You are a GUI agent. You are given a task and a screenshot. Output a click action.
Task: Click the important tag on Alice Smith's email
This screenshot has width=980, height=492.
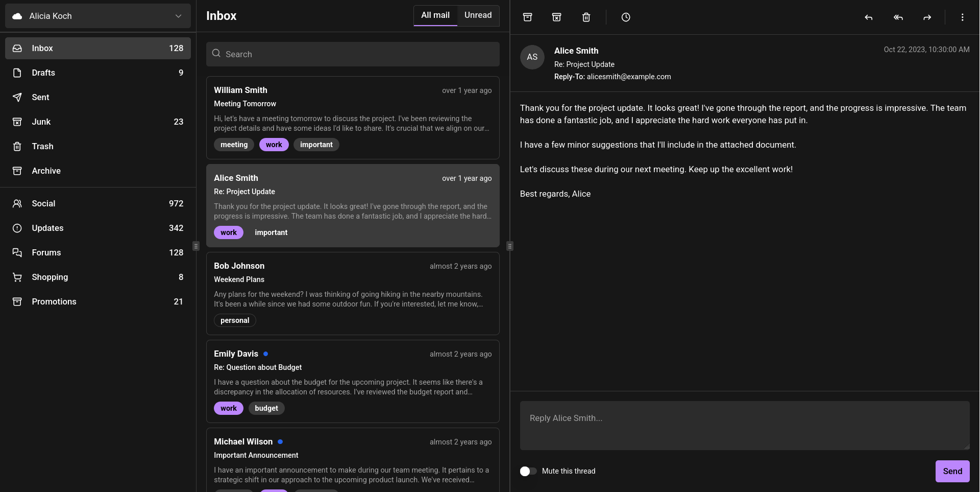(271, 232)
